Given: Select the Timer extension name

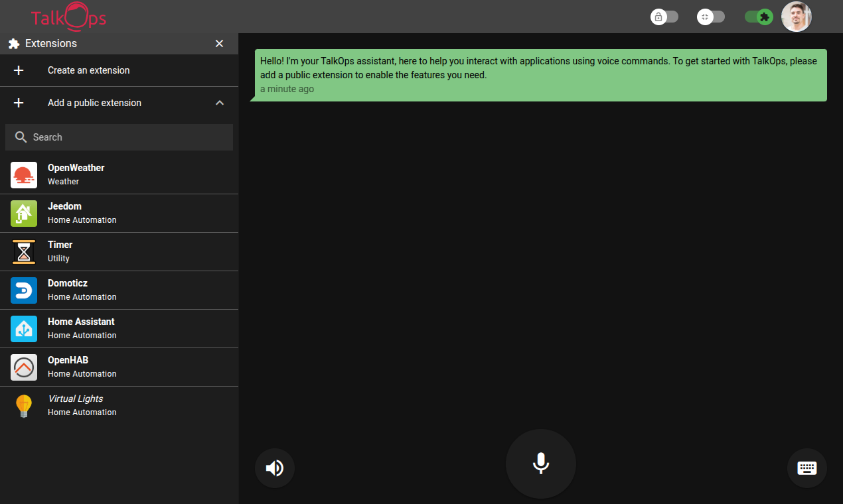Looking at the screenshot, I should click(x=60, y=245).
